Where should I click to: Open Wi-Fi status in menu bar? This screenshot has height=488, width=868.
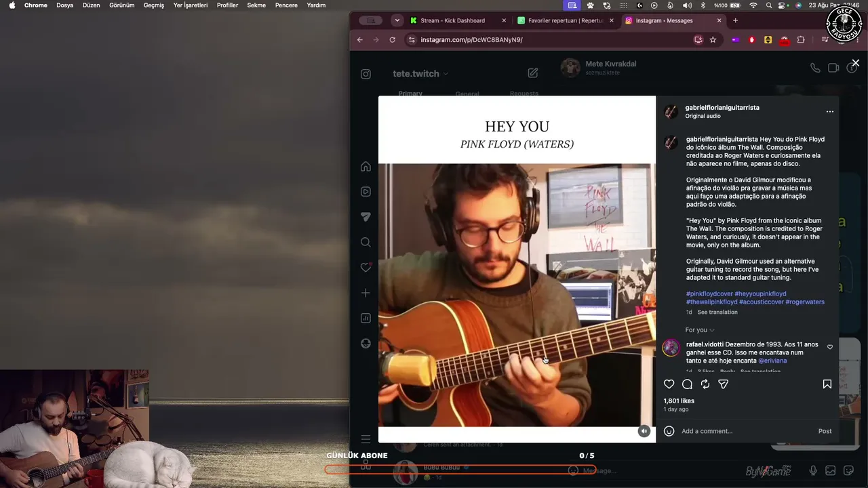(753, 5)
